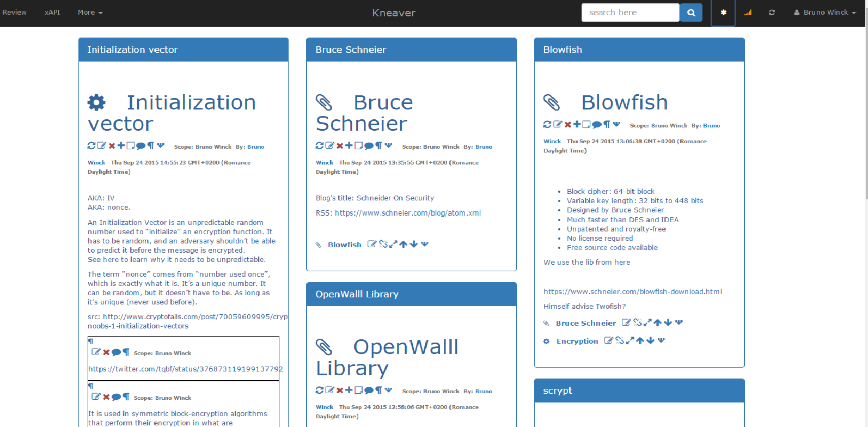Expand Encryption linked item fullscreen
The image size is (868, 427).
pyautogui.click(x=630, y=340)
